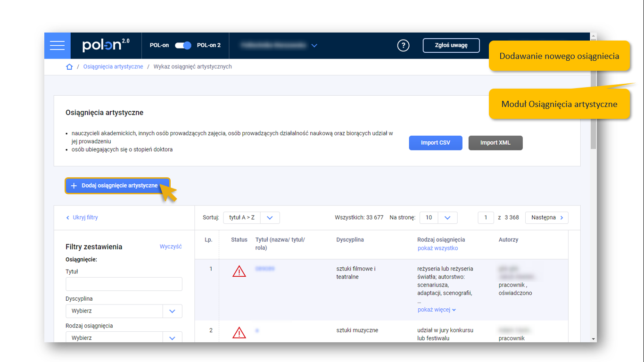Click the Import CSV button
This screenshot has width=644, height=362.
click(x=436, y=143)
